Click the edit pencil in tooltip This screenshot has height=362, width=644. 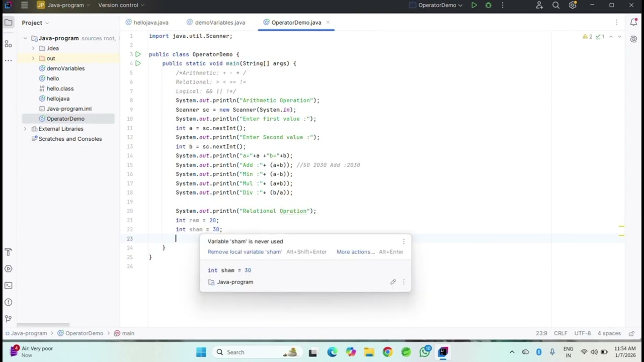click(x=393, y=282)
